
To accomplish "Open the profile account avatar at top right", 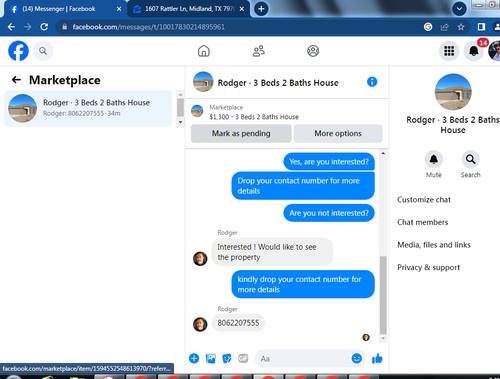I will [x=495, y=51].
